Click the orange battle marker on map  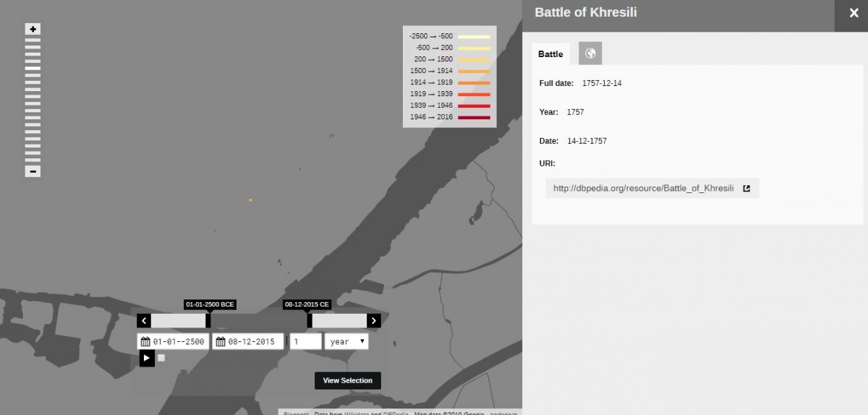pyautogui.click(x=250, y=200)
